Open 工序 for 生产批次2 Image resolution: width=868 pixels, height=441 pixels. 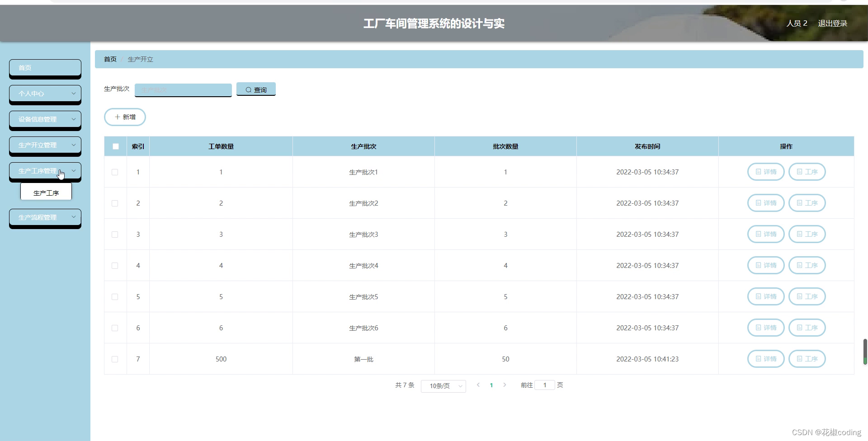[x=807, y=203]
